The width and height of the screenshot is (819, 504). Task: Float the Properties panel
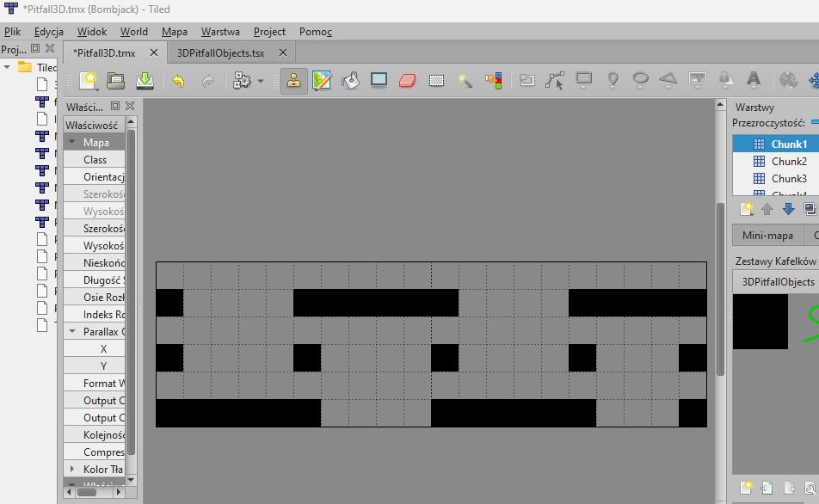pyautogui.click(x=115, y=106)
